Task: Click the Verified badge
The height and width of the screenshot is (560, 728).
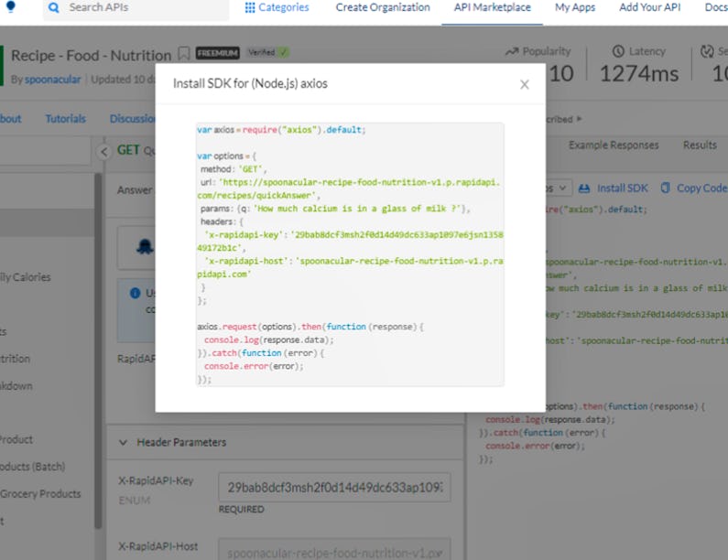Action: click(267, 52)
